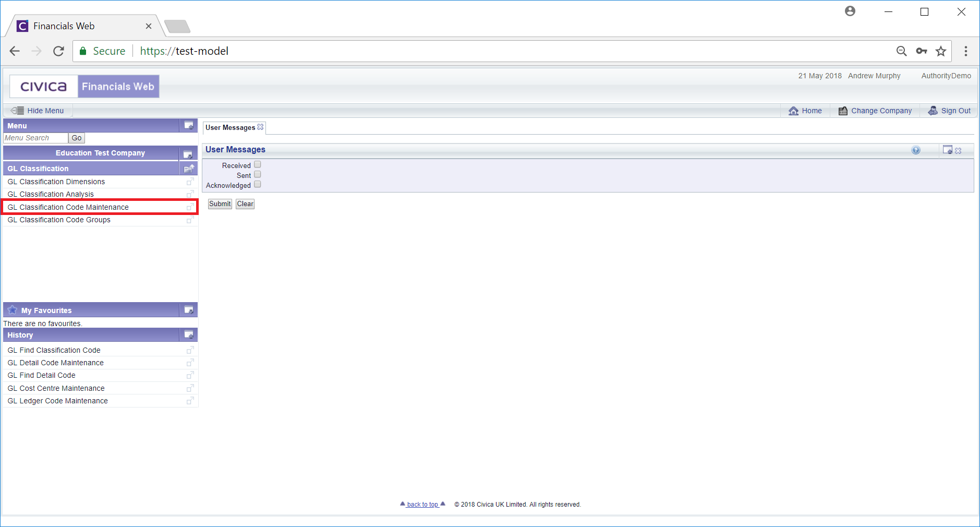Open GL Ledger Code Maintenance from history
This screenshot has height=527, width=980.
[x=57, y=401]
